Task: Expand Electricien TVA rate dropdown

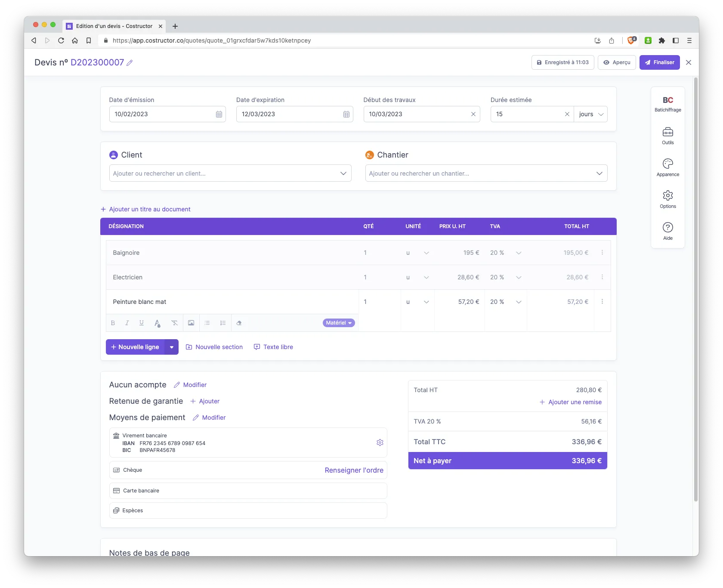Action: pos(518,277)
